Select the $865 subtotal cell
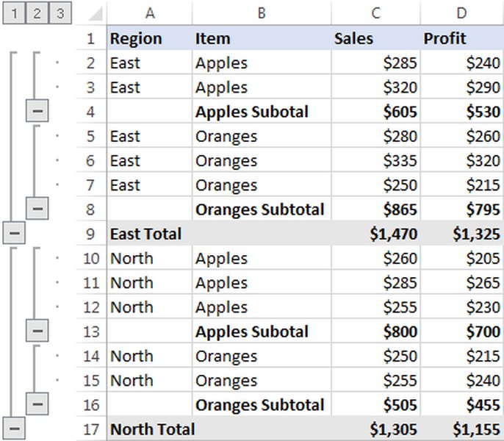 (x=375, y=209)
